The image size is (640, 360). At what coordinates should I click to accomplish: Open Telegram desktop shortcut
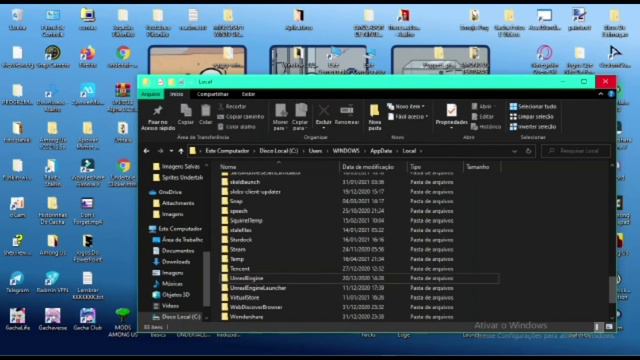tap(17, 282)
